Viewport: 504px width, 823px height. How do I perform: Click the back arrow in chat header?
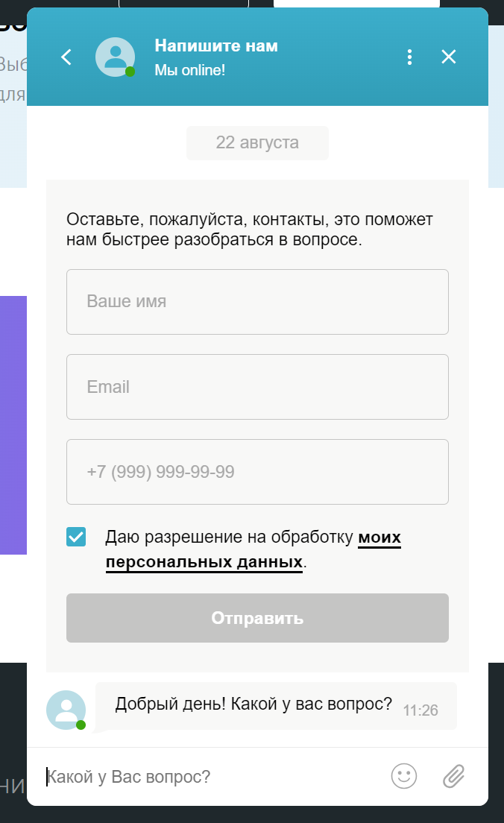click(x=66, y=57)
